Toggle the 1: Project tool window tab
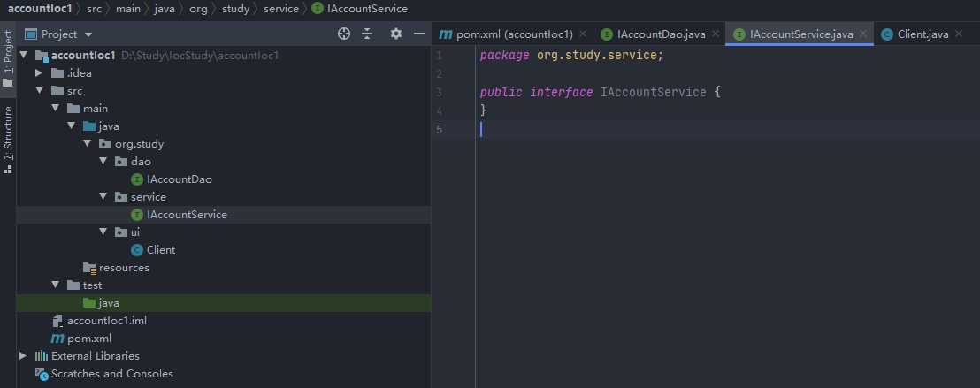The width and height of the screenshot is (980, 388). click(x=8, y=59)
